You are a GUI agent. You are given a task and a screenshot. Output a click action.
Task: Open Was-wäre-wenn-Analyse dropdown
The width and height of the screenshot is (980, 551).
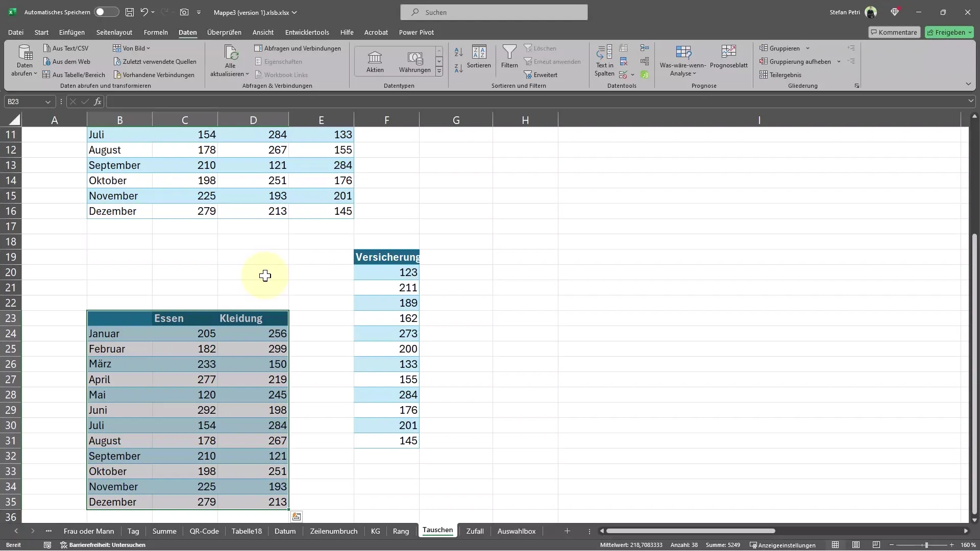pos(683,61)
